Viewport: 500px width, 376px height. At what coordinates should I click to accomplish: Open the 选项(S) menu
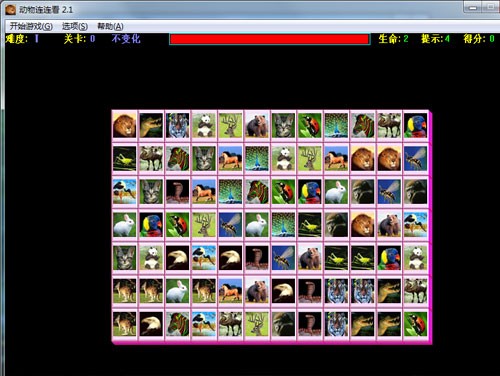[75, 26]
